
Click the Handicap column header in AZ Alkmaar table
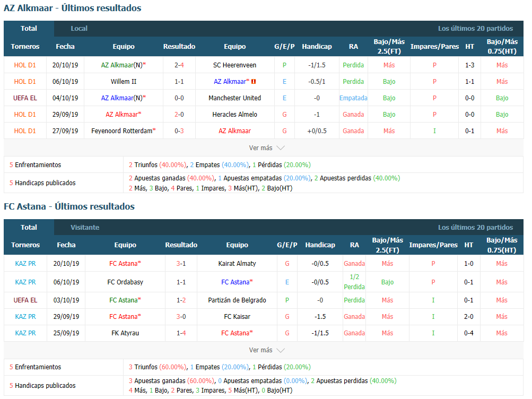[x=317, y=47]
